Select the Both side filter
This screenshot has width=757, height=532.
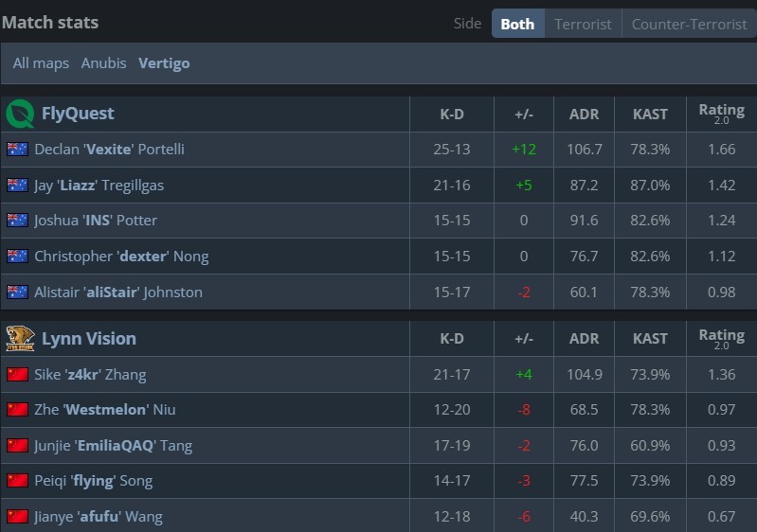pos(517,24)
